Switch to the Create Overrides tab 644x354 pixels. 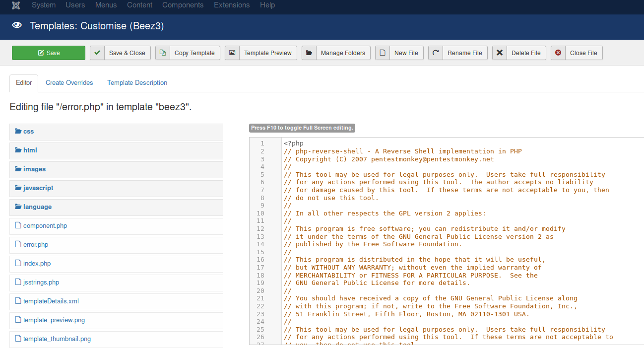pos(69,83)
